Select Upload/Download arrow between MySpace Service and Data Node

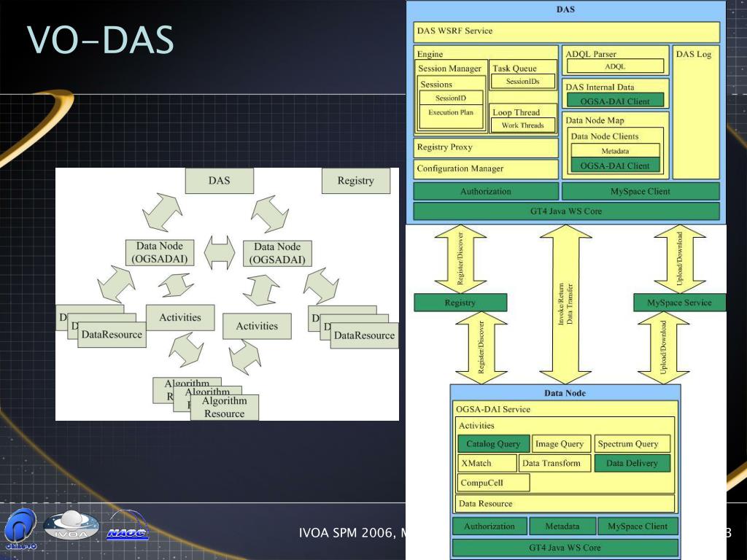(663, 348)
